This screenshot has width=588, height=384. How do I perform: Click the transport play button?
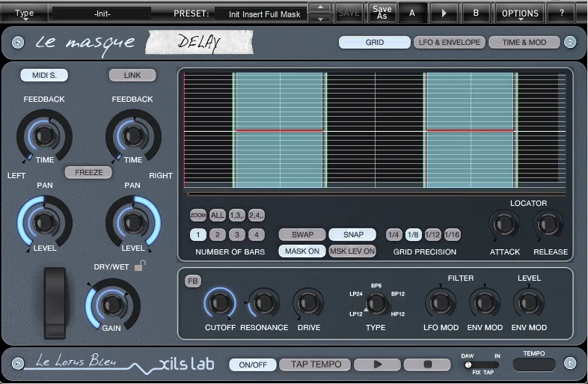[377, 364]
